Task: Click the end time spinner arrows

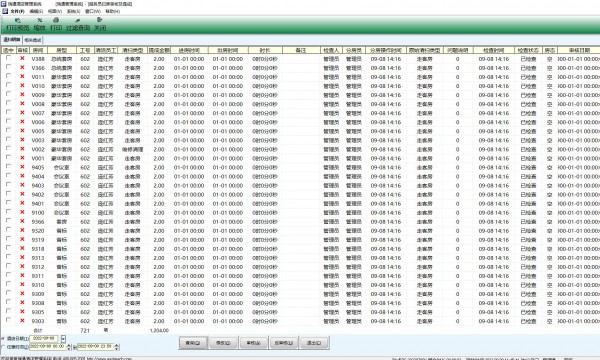Action: (x=117, y=347)
